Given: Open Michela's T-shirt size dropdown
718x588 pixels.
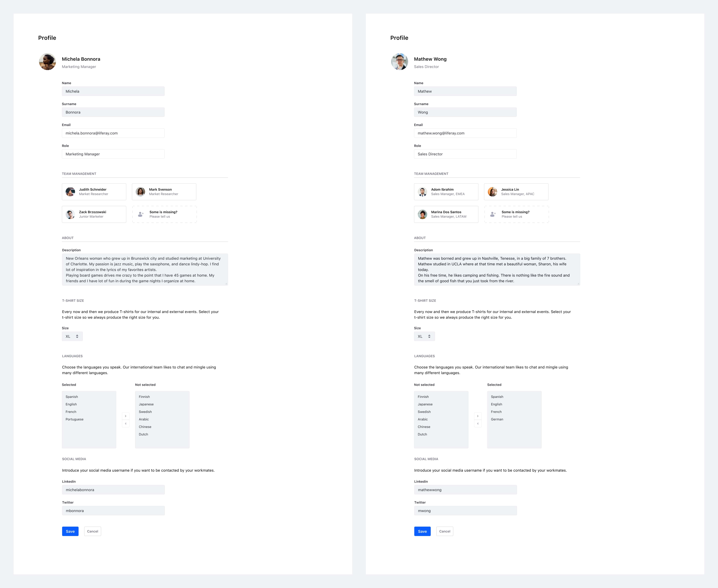Looking at the screenshot, I should tap(72, 336).
